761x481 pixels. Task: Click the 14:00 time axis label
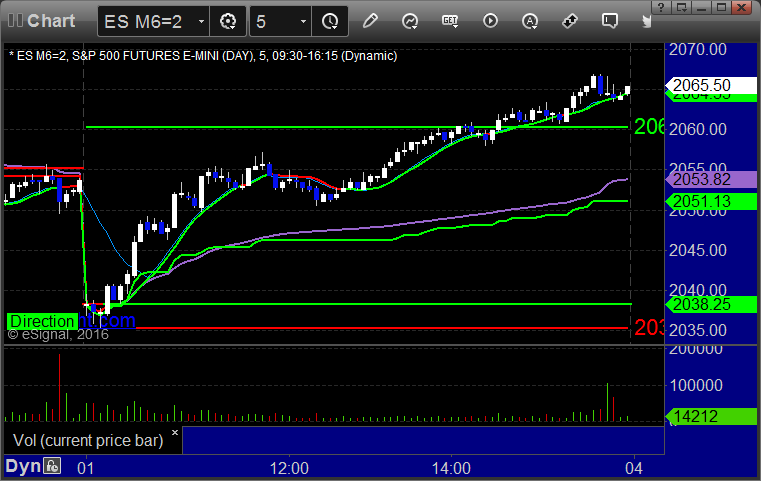pyautogui.click(x=451, y=468)
